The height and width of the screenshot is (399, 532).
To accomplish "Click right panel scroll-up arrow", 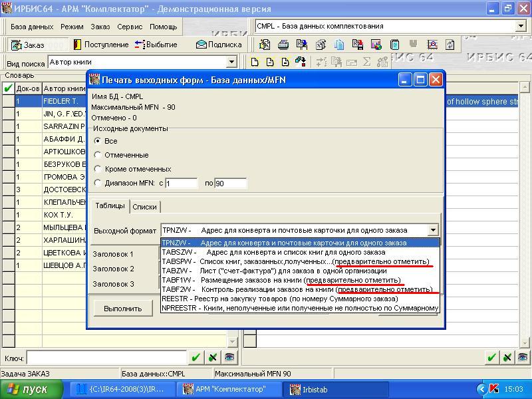I will (x=525, y=87).
